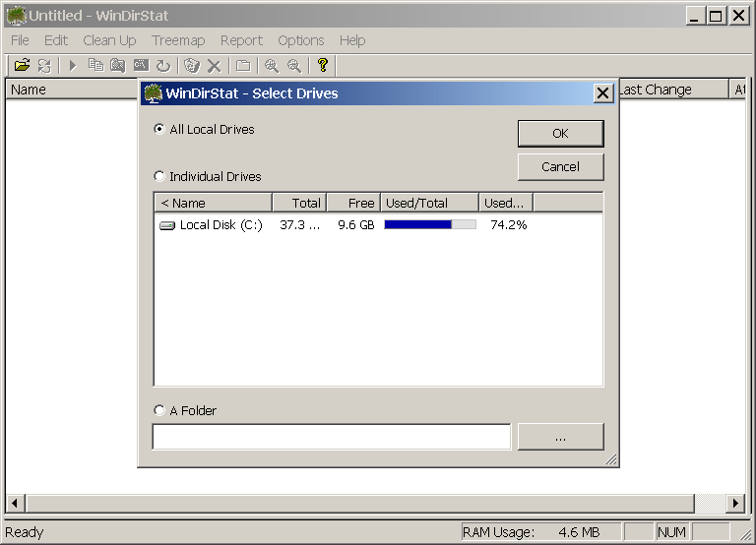Click the dialog resize grip corner
756x545 pixels.
pos(610,459)
